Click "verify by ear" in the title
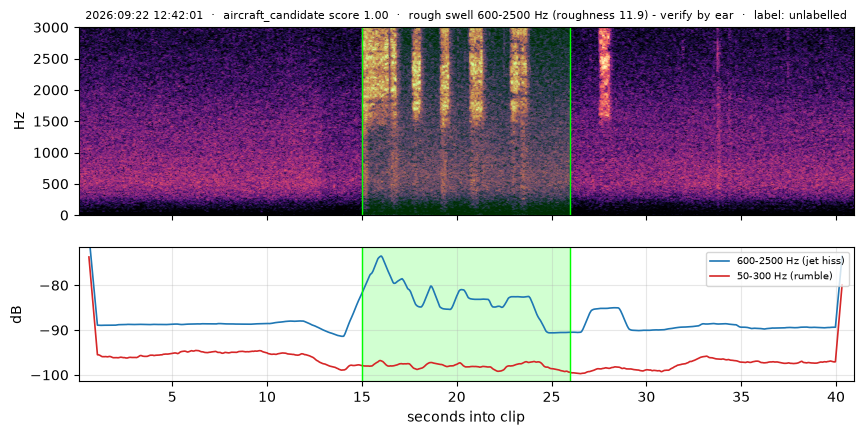This screenshot has height=435, width=863. 697,15
